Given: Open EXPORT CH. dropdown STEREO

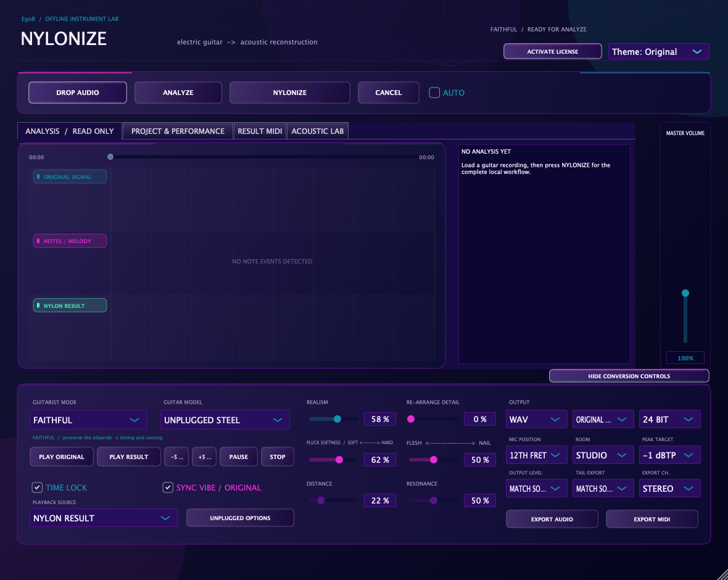Looking at the screenshot, I should click(x=669, y=489).
